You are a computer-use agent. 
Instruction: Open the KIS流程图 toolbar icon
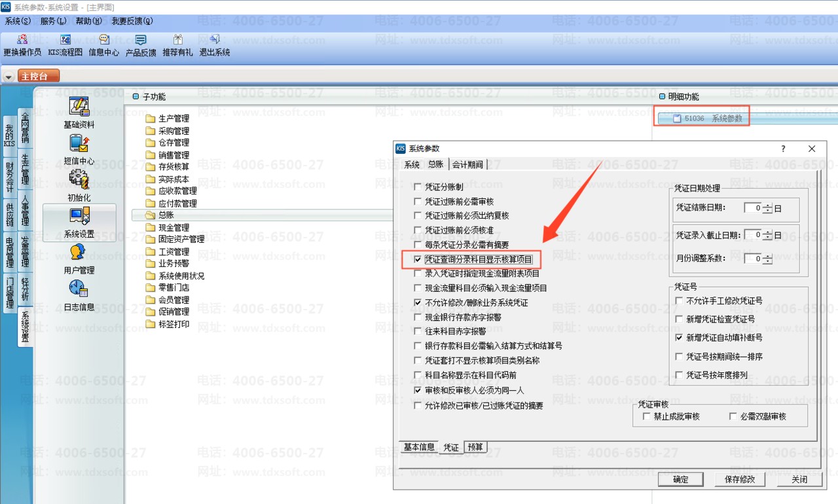65,40
